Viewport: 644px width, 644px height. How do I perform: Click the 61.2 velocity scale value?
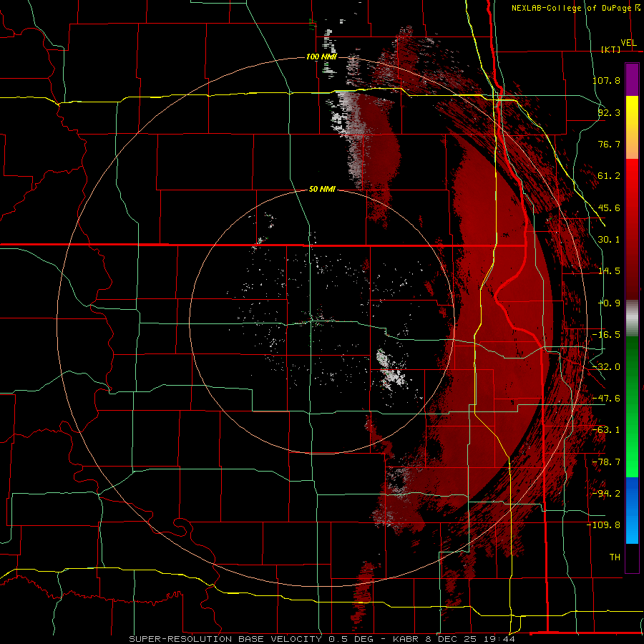coord(609,176)
